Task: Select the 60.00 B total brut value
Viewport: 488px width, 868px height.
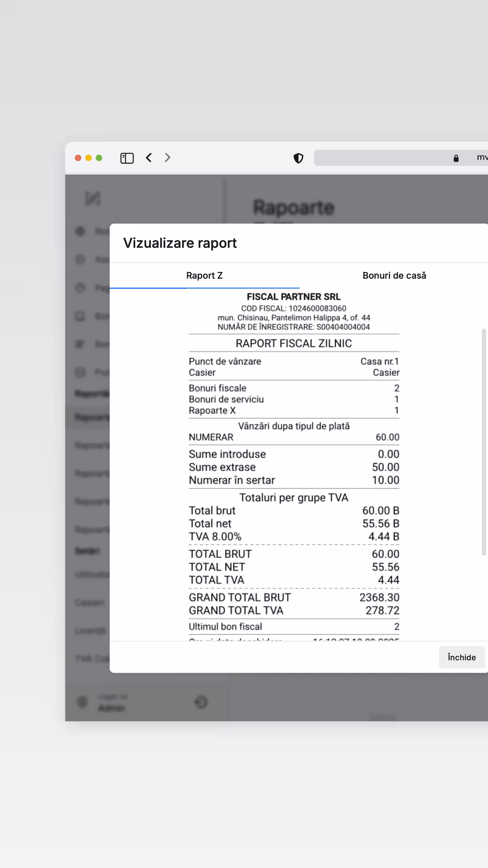Action: point(381,511)
